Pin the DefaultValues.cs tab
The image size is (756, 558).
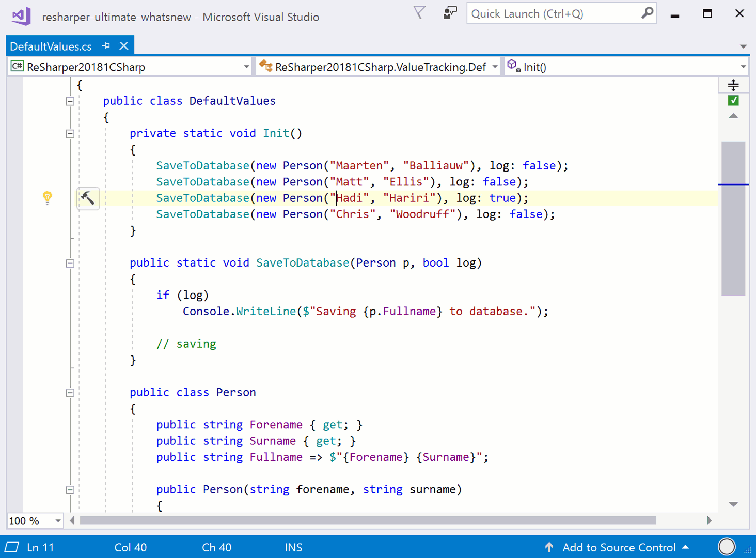(106, 46)
